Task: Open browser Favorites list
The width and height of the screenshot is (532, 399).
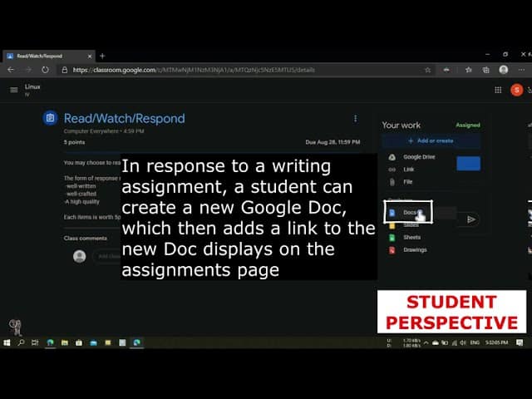Action: coord(469,70)
